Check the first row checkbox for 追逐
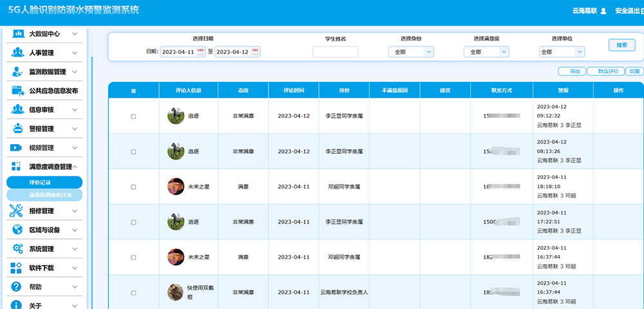Screen dimensions: 644x309 tap(133, 117)
